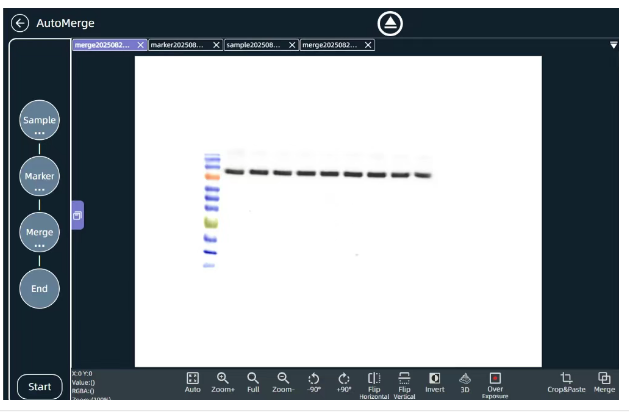Viewport: 629px width, 416px height.
Task: Rotate the image +90 degrees
Action: (x=344, y=378)
